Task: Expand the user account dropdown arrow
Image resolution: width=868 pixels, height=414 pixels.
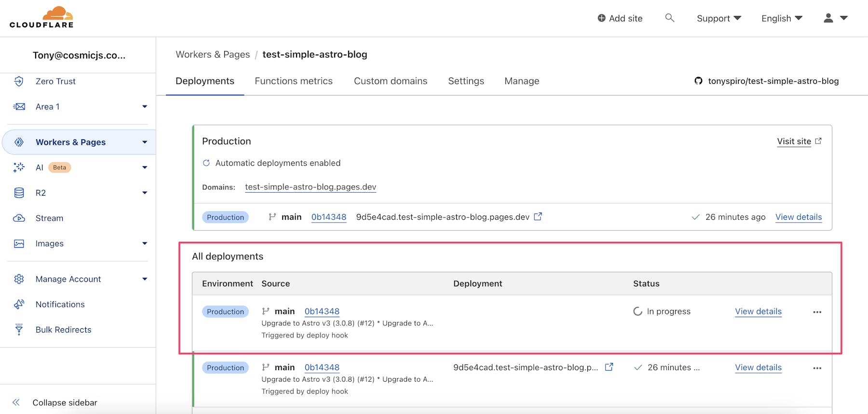Action: 844,18
